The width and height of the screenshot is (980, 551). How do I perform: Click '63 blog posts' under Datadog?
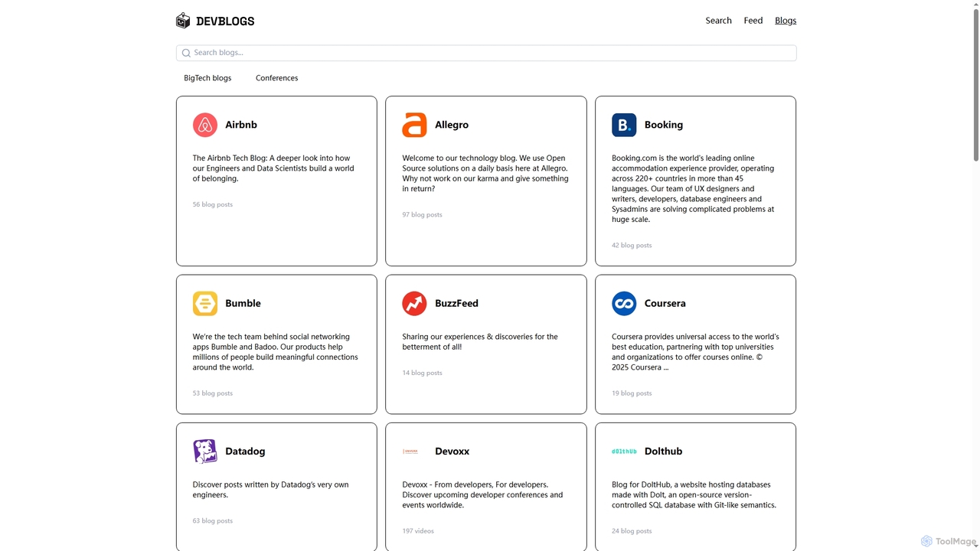point(213,521)
